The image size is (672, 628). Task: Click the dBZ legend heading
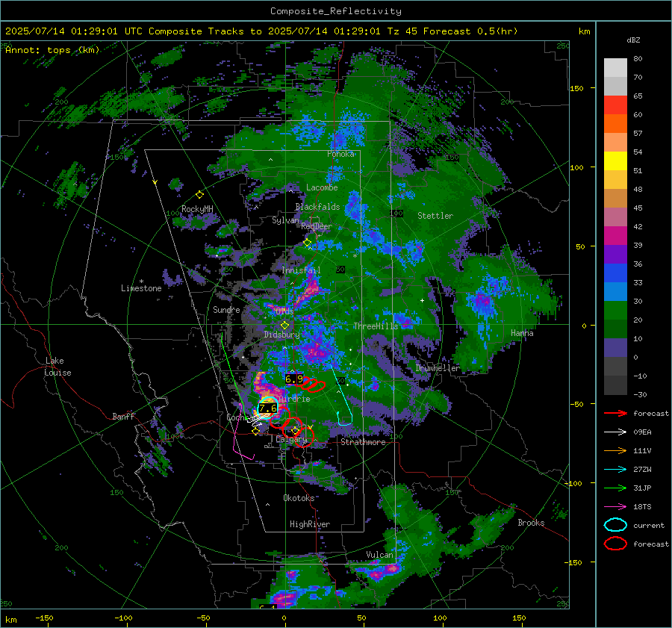point(633,40)
